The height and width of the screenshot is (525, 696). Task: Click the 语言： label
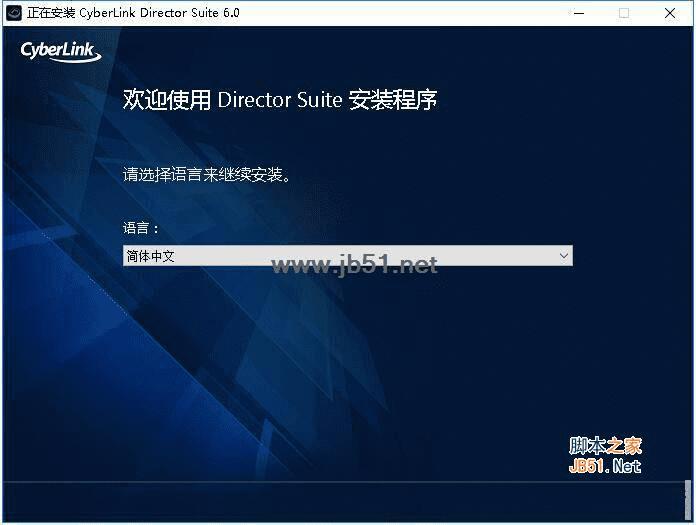point(141,228)
